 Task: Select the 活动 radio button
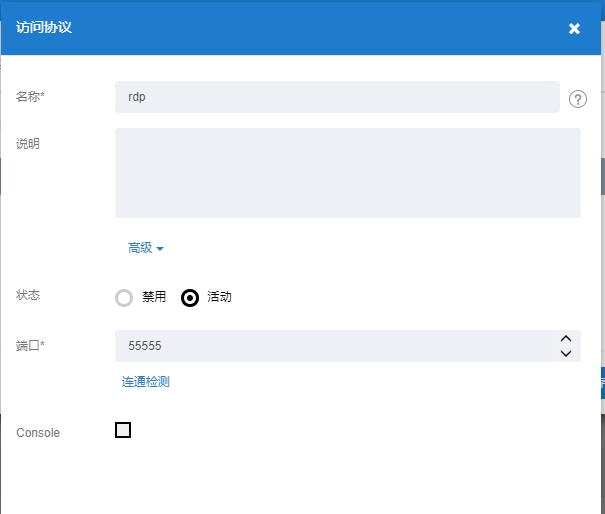tap(190, 297)
